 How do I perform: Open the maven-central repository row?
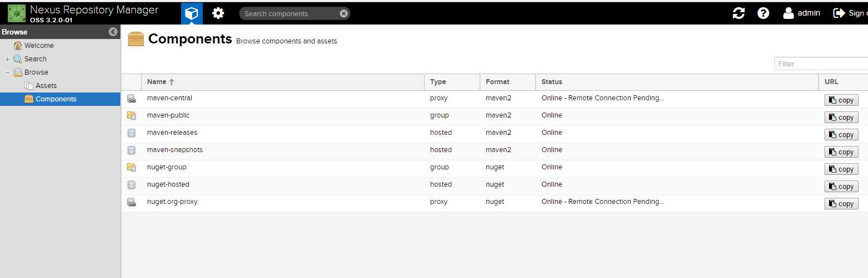[495, 99]
